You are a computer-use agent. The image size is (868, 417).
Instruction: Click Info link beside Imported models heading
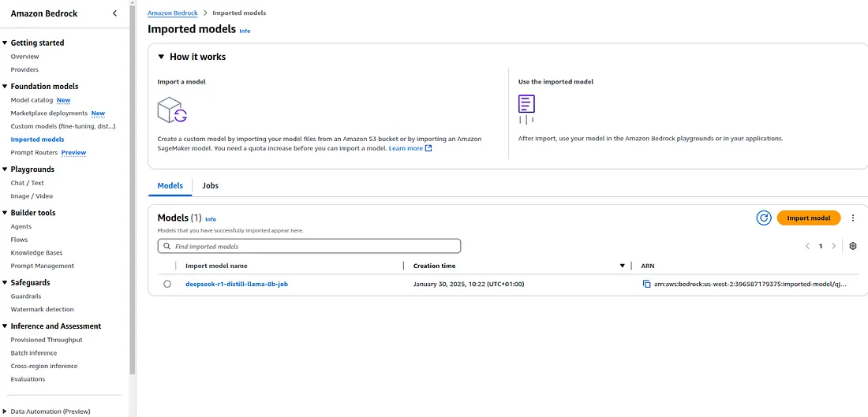point(245,31)
